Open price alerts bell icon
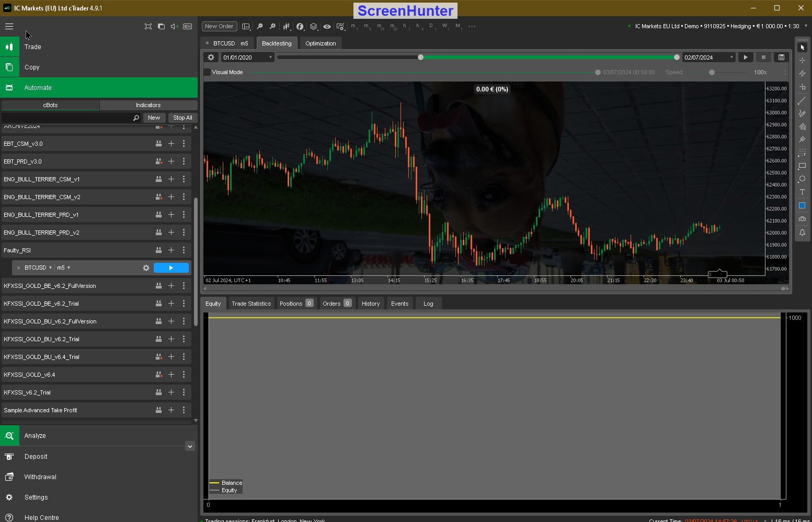This screenshot has width=812, height=522. (x=802, y=233)
